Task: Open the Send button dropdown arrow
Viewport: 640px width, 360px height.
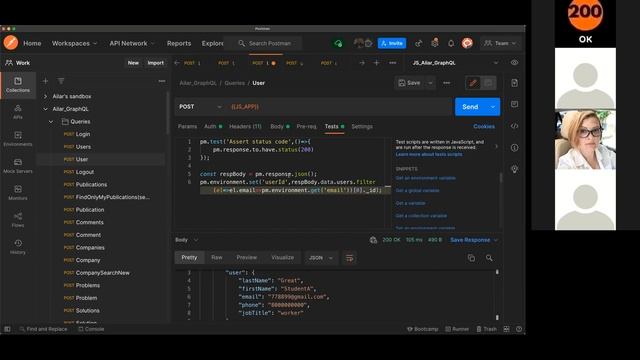Action: [x=493, y=107]
